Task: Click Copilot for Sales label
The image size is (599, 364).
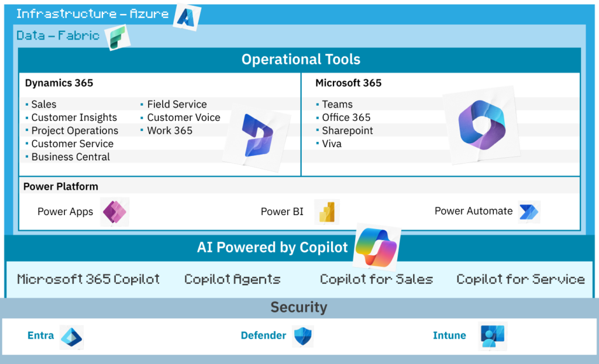Action: pyautogui.click(x=376, y=279)
